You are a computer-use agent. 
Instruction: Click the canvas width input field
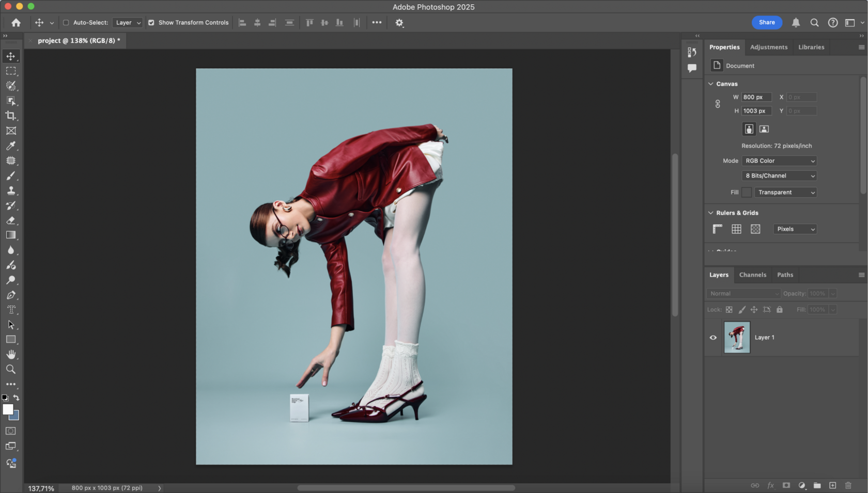tap(756, 97)
